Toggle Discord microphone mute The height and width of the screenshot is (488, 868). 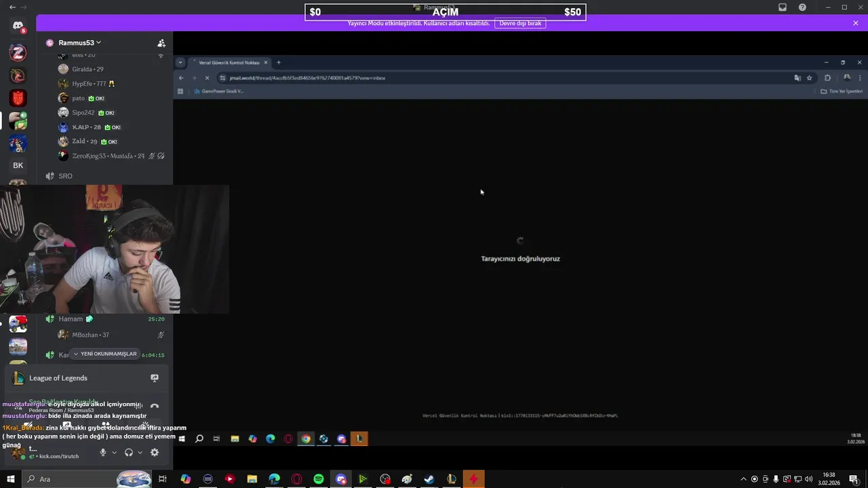point(103,453)
